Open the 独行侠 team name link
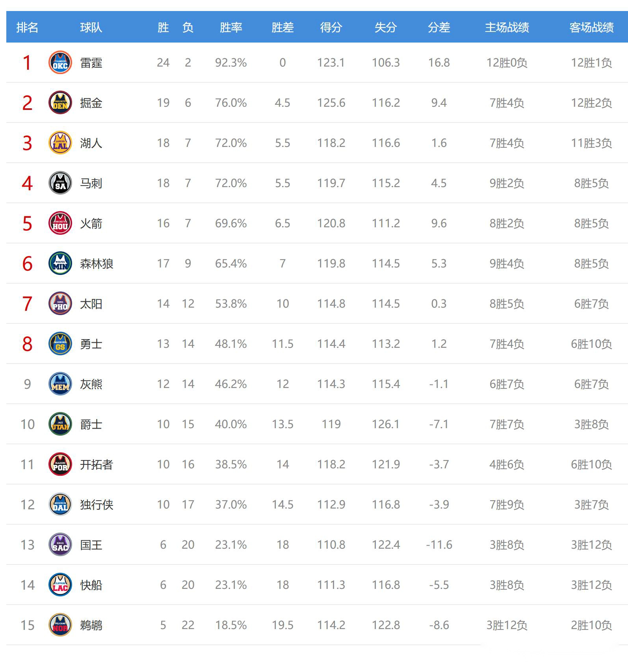The height and width of the screenshot is (672, 628). click(97, 505)
